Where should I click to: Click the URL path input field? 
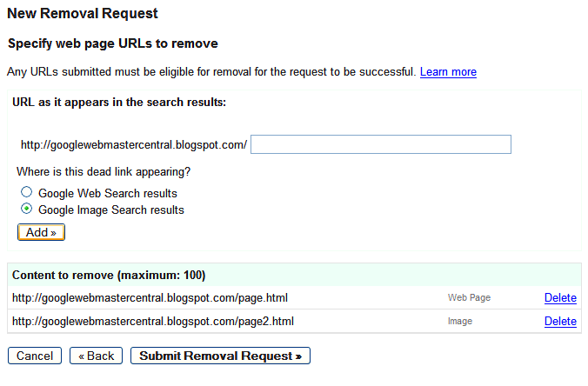[x=381, y=144]
